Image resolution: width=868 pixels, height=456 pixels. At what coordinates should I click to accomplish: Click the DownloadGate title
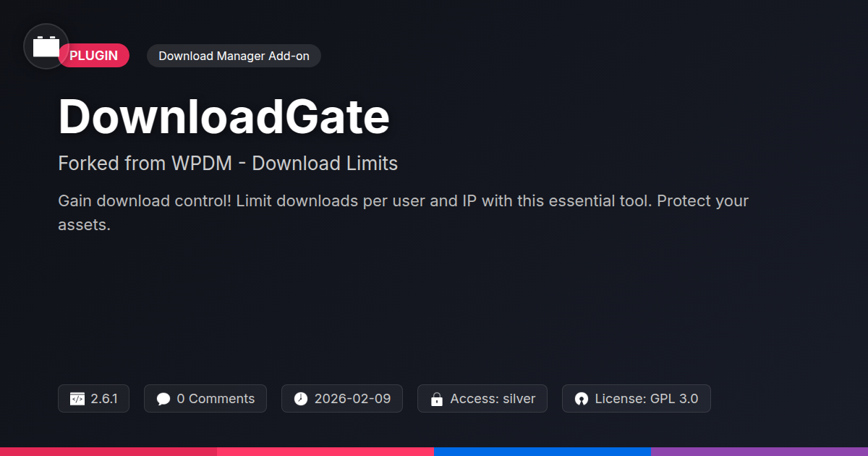point(224,117)
